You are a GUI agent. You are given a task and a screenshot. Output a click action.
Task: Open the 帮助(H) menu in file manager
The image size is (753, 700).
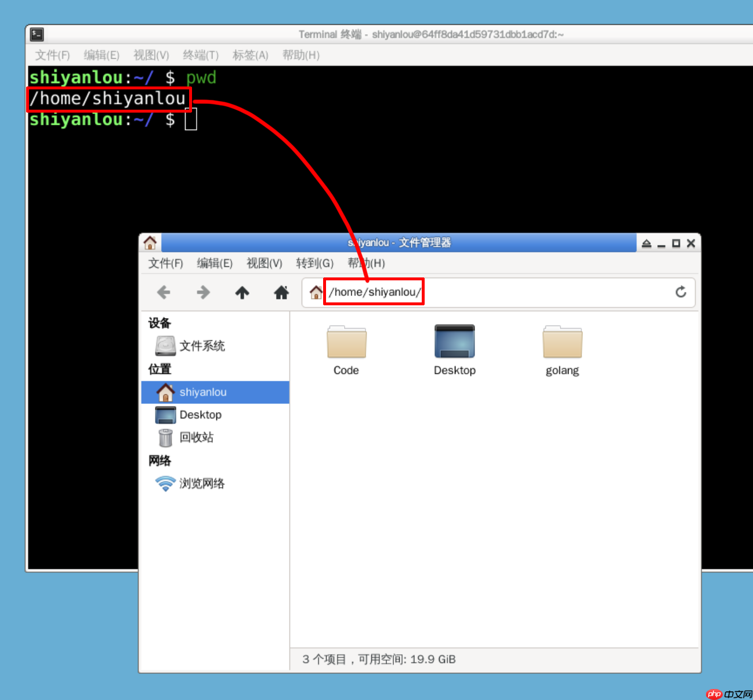[365, 263]
